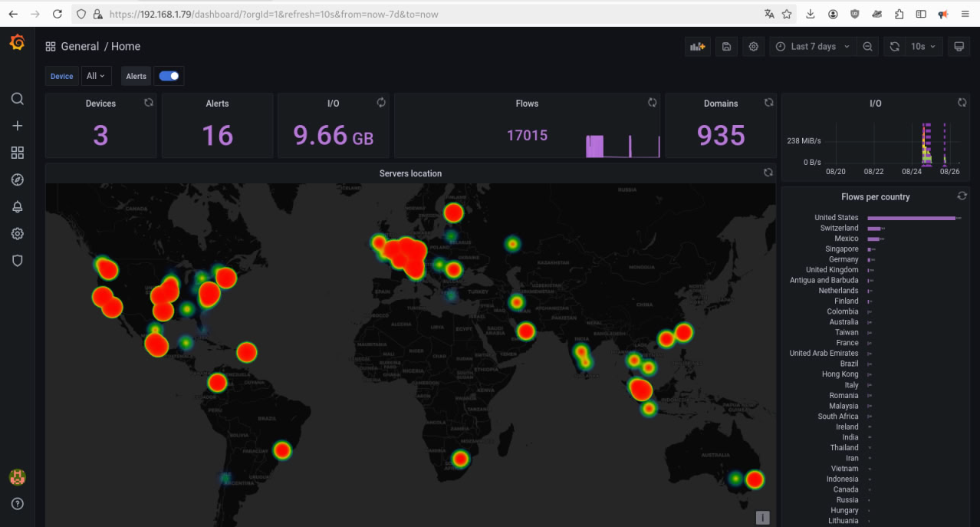Open the Configuration gear in sidebar

click(17, 234)
